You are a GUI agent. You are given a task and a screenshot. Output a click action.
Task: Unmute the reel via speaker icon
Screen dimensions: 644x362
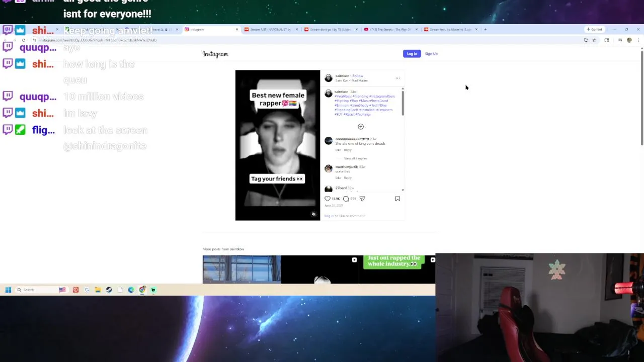pyautogui.click(x=313, y=214)
